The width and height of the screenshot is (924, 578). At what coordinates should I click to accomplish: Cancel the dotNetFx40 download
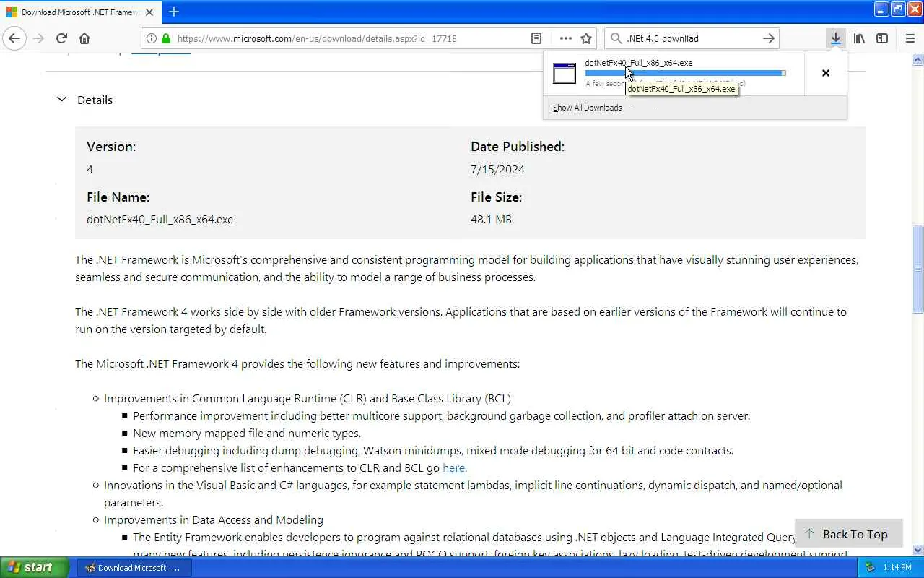click(826, 73)
